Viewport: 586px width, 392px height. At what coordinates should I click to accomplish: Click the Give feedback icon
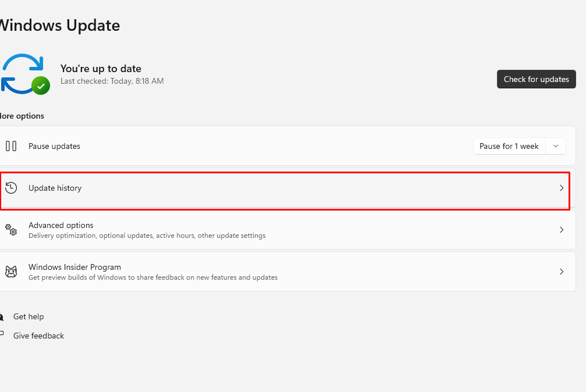coord(2,334)
